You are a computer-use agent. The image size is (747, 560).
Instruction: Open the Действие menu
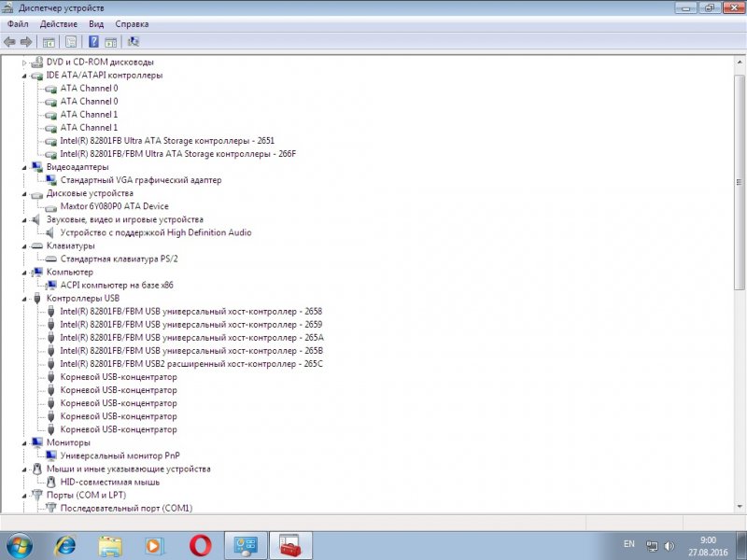[58, 23]
